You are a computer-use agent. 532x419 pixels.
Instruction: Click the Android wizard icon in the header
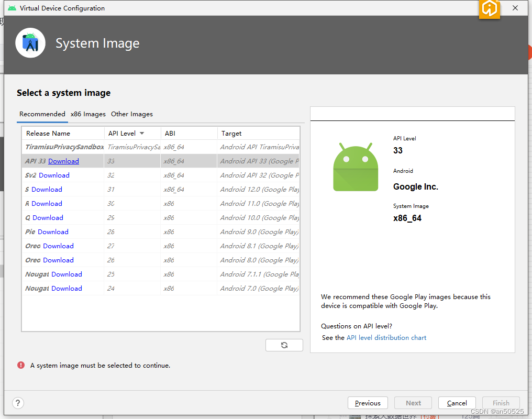[30, 43]
